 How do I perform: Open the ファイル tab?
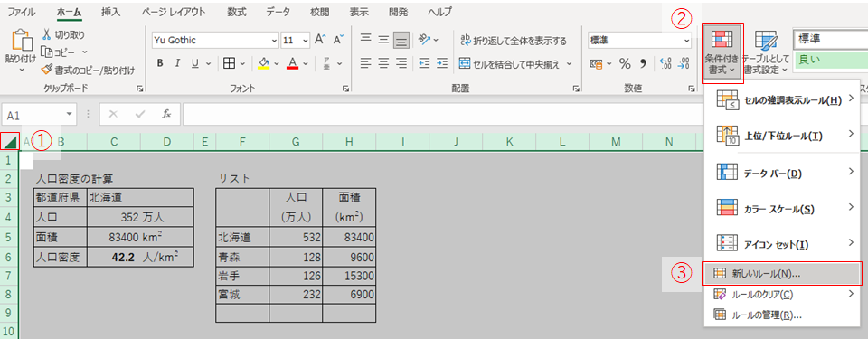22,12
